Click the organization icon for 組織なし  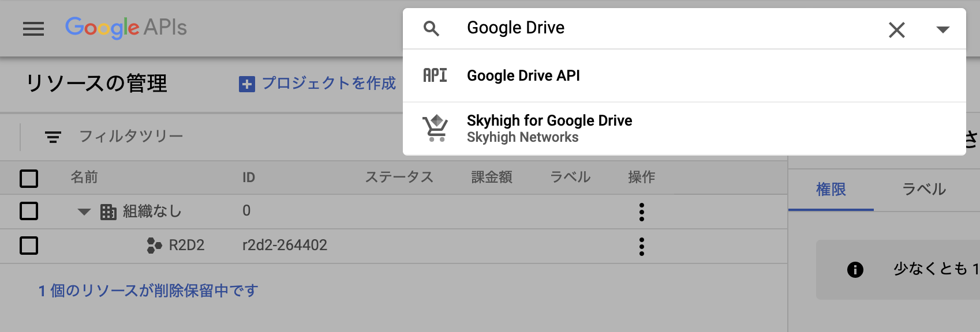pyautogui.click(x=108, y=212)
